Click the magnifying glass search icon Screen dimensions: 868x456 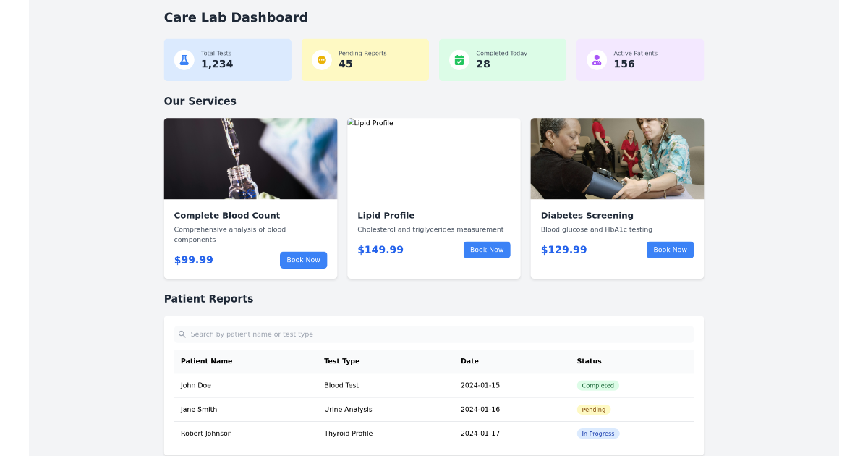coord(182,334)
